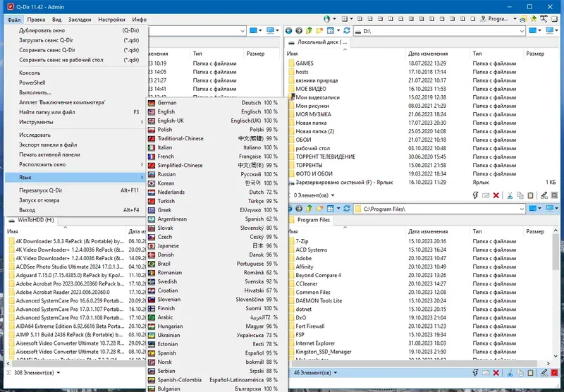The height and width of the screenshot is (392, 564).
Task: Click the scissors cut icon in D:\ panel status bar
Action: tap(510, 195)
